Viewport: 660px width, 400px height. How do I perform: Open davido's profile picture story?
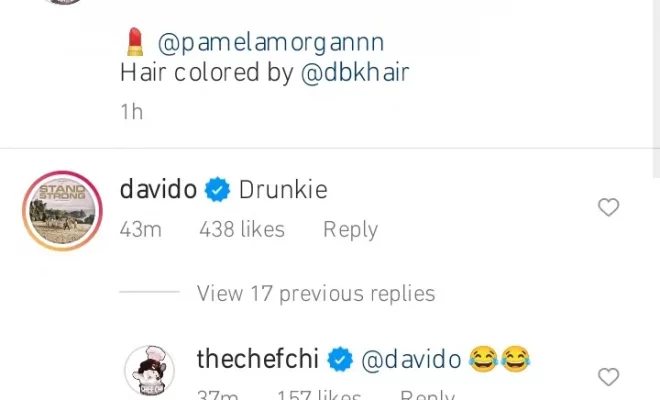point(62,211)
